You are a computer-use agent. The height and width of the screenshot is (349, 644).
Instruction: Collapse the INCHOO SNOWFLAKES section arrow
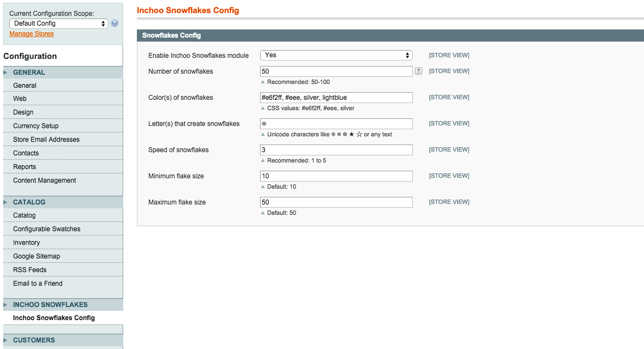(x=6, y=305)
